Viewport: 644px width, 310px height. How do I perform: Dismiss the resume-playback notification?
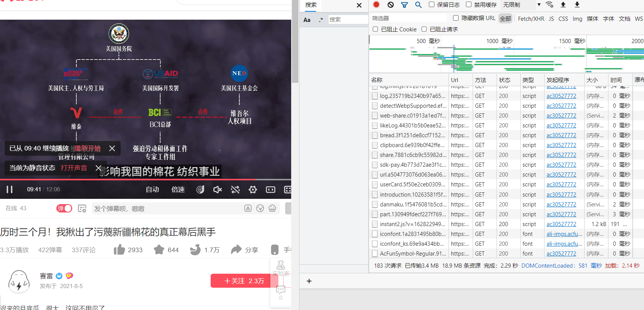tap(112, 149)
